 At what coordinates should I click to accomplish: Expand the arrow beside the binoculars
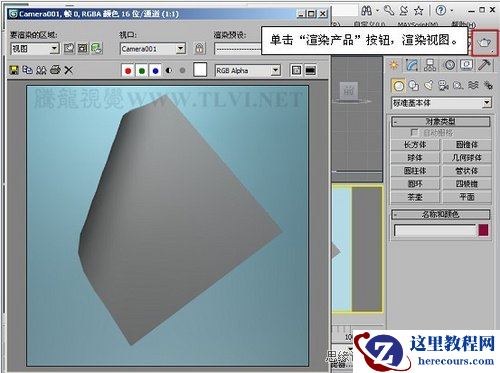click(378, 11)
